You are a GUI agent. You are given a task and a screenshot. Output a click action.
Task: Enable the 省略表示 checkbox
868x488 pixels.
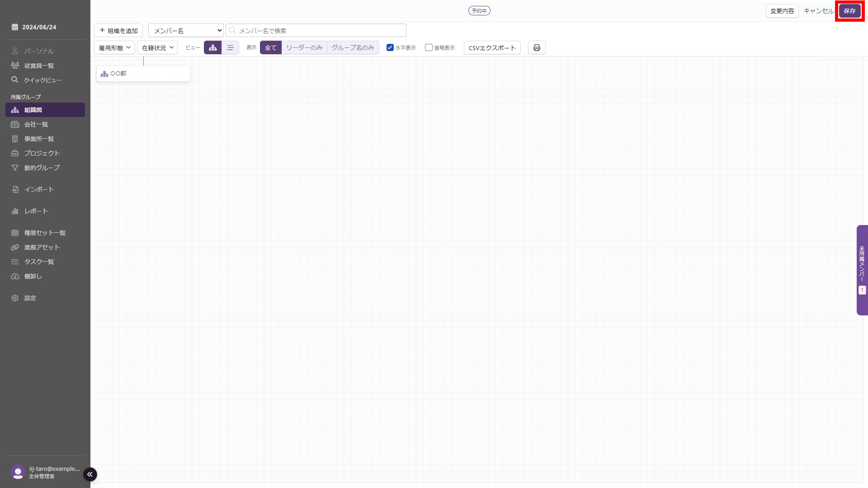[x=429, y=47]
